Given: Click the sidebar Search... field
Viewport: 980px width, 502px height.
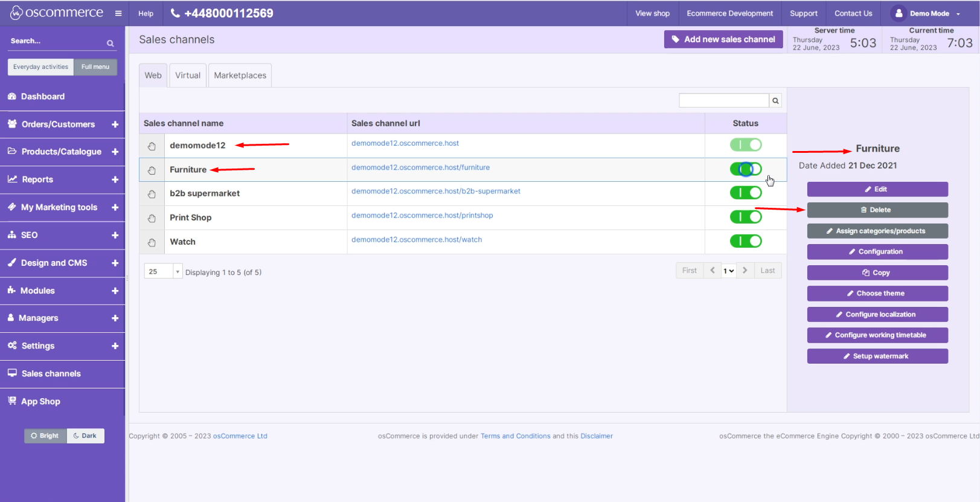Looking at the screenshot, I should pyautogui.click(x=56, y=41).
